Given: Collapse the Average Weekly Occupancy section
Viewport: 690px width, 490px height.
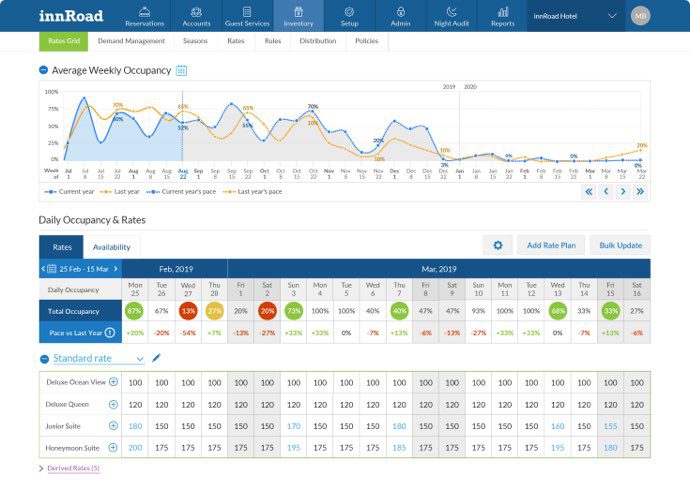Looking at the screenshot, I should click(44, 70).
